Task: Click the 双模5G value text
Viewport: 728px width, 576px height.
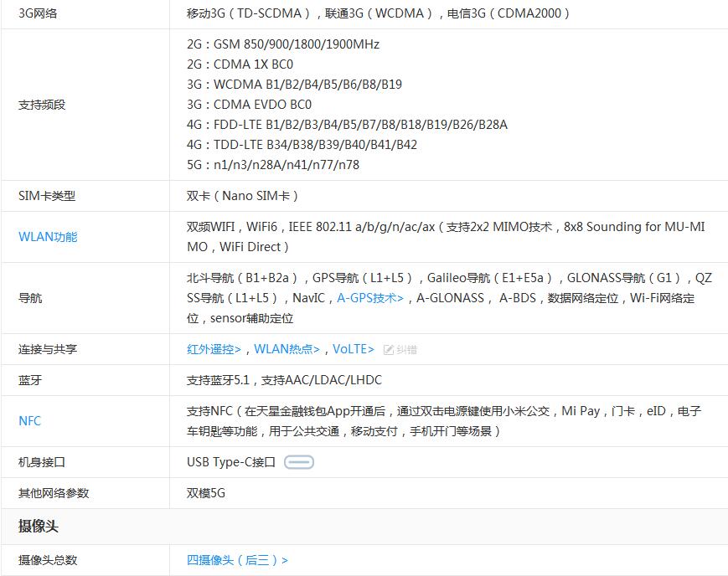Action: point(206,493)
